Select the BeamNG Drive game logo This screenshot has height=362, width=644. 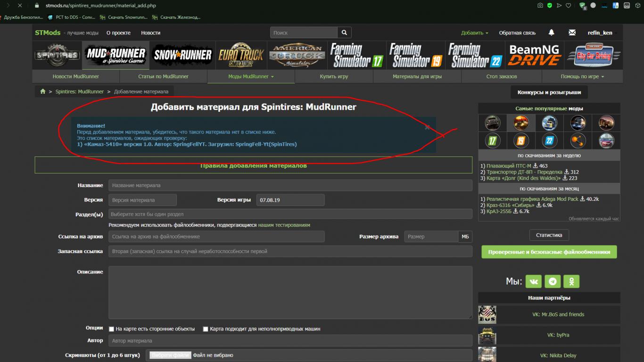tap(534, 55)
